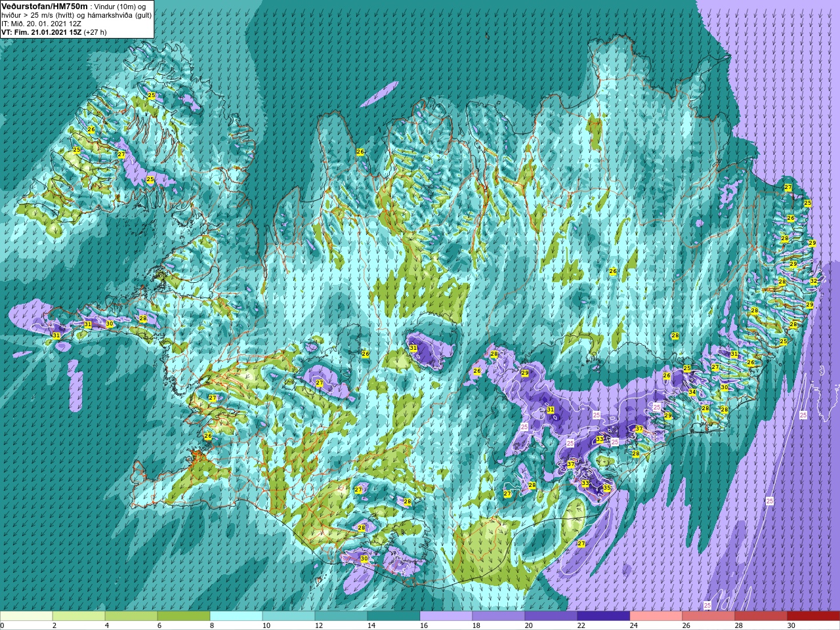Screen dimensions: 840x630
Task: Select the 26–28 m/s salmon legend swatch
Action: pyautogui.click(x=709, y=616)
